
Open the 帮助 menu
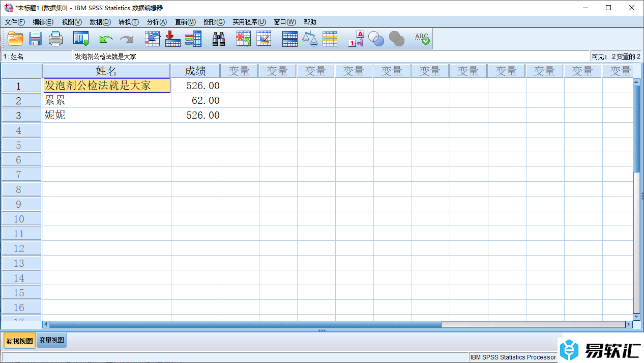[310, 22]
